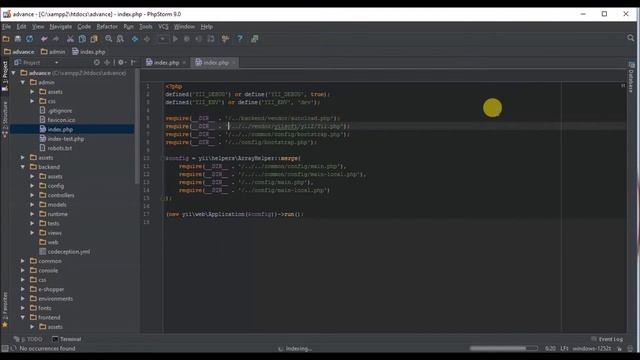Click the Copy toolbar icon
The image size is (640, 360).
pos(82,39)
